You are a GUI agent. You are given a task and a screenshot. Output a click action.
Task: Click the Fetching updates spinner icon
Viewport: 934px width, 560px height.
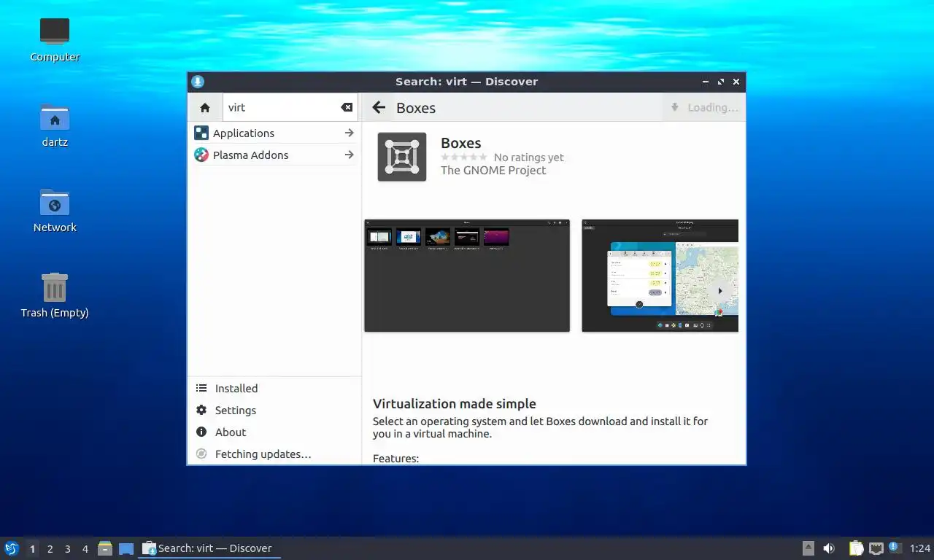coord(201,454)
